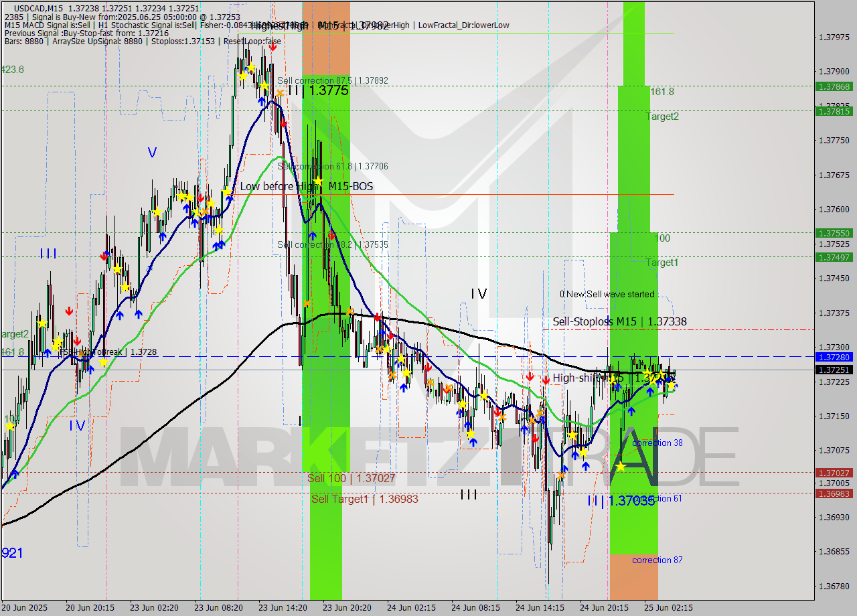Click the orange X marker beside Sell correction 87.5
This screenshot has width=857, height=616.
pyautogui.click(x=279, y=92)
